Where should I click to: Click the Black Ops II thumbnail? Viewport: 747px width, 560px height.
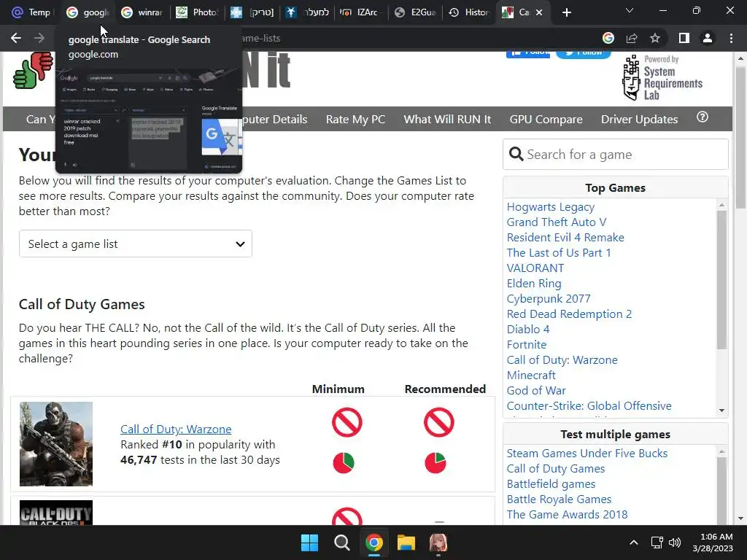coord(56,513)
